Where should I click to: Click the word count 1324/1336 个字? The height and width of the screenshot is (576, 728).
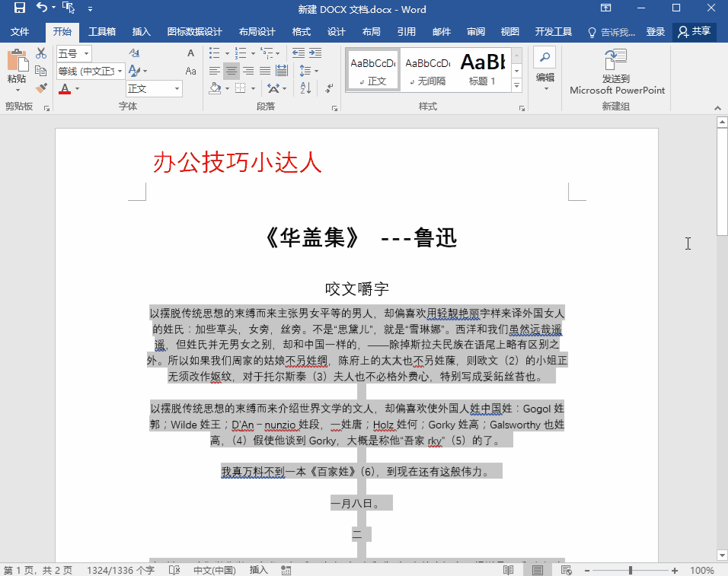[x=121, y=570]
